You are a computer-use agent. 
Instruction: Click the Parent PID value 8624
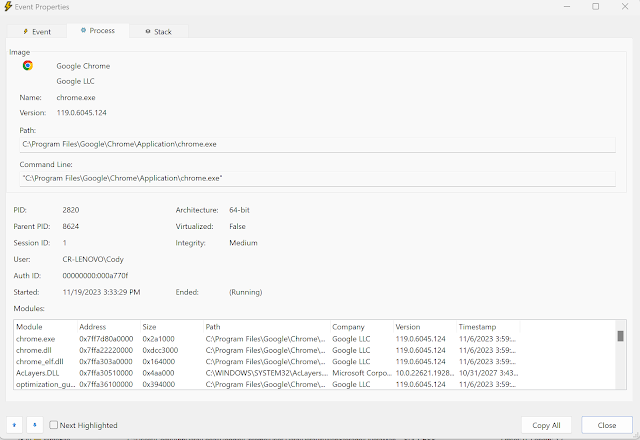71,226
